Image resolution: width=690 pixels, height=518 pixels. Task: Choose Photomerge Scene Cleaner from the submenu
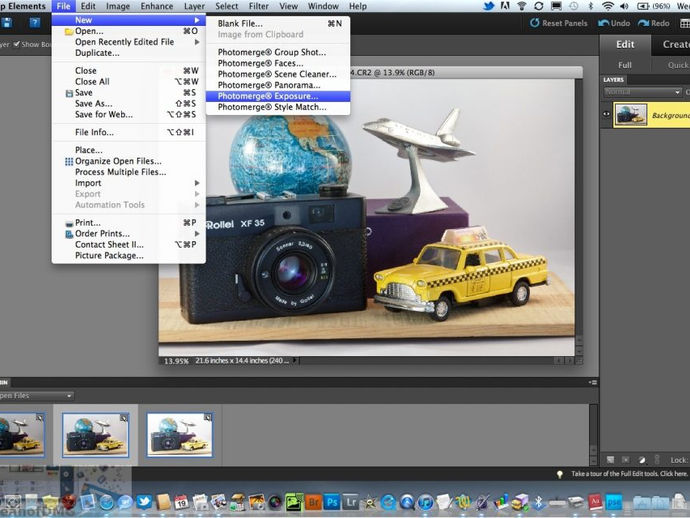click(x=278, y=74)
